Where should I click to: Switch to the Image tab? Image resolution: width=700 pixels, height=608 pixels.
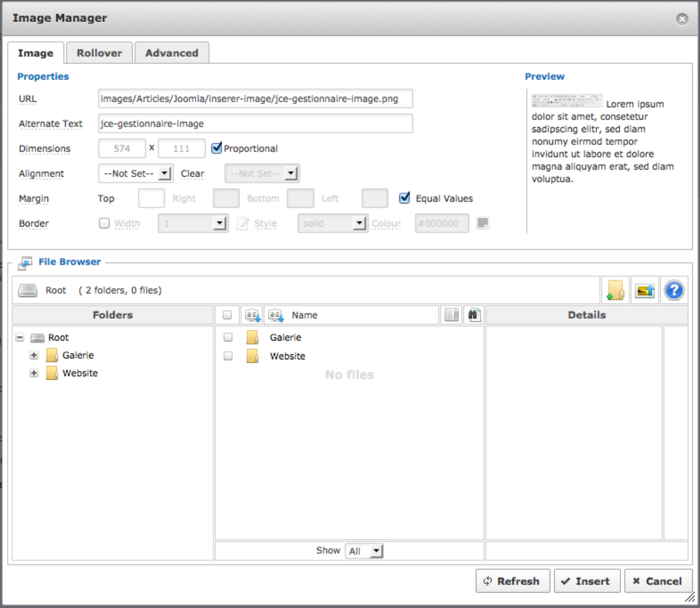[36, 53]
